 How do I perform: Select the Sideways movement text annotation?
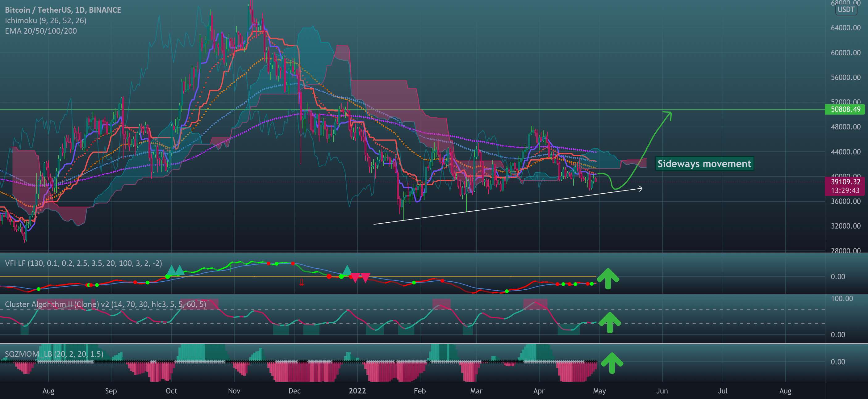(704, 164)
